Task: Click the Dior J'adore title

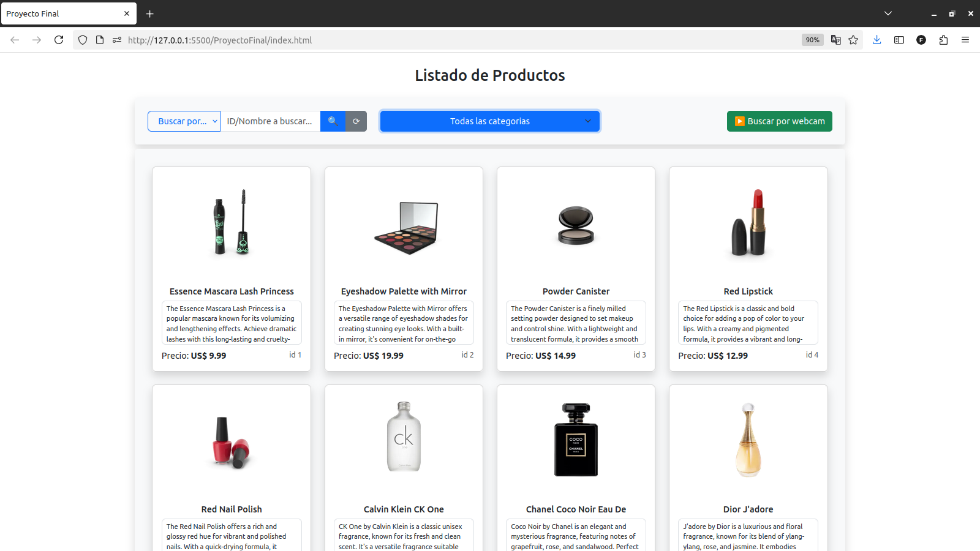Action: (x=748, y=509)
